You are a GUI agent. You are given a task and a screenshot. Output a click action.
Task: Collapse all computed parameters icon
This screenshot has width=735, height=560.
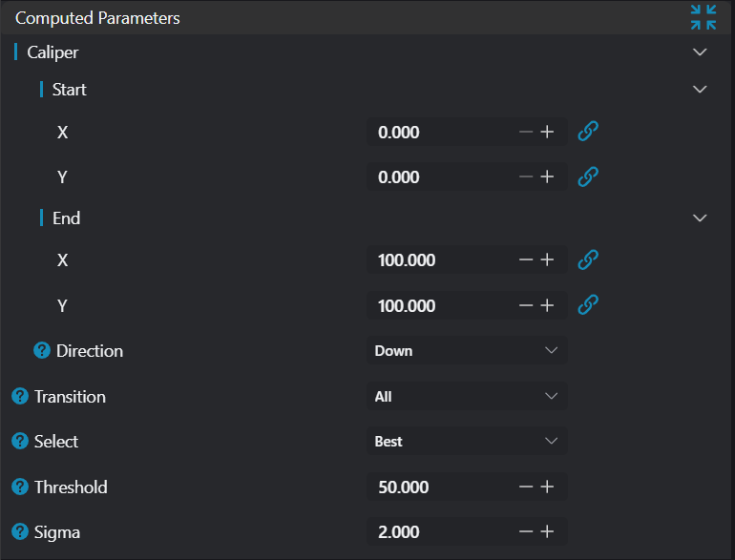point(703,17)
